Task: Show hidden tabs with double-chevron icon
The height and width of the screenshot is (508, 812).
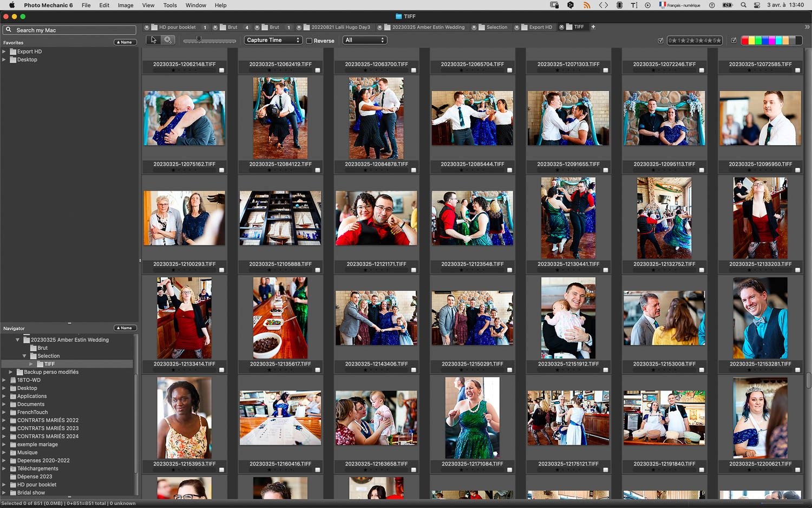Action: click(807, 27)
